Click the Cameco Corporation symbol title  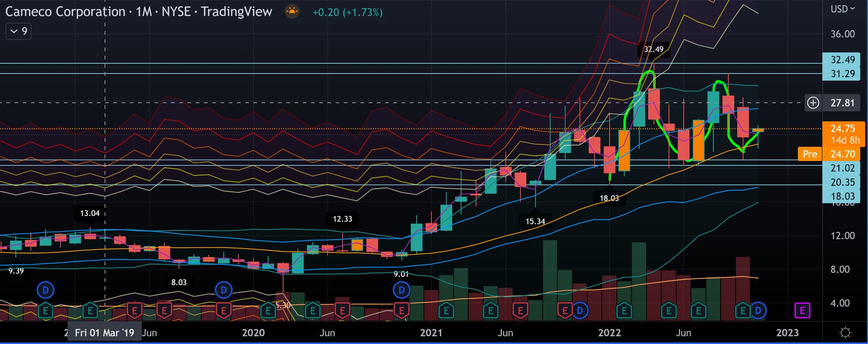(x=65, y=12)
